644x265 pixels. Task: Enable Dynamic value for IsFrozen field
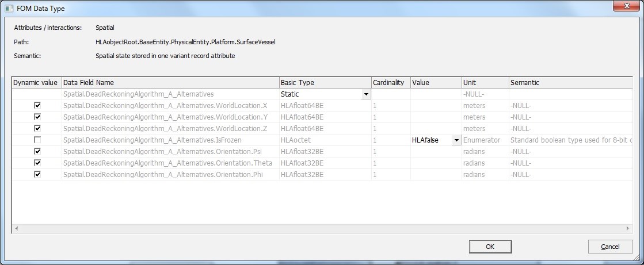37,140
